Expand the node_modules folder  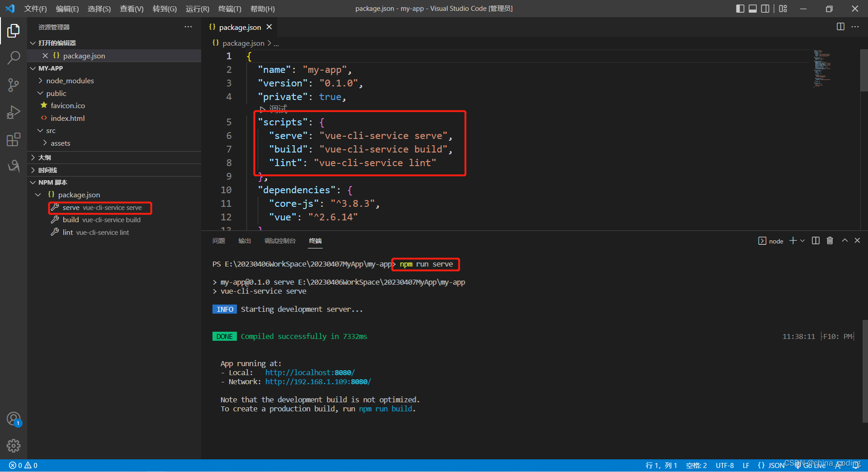click(70, 81)
